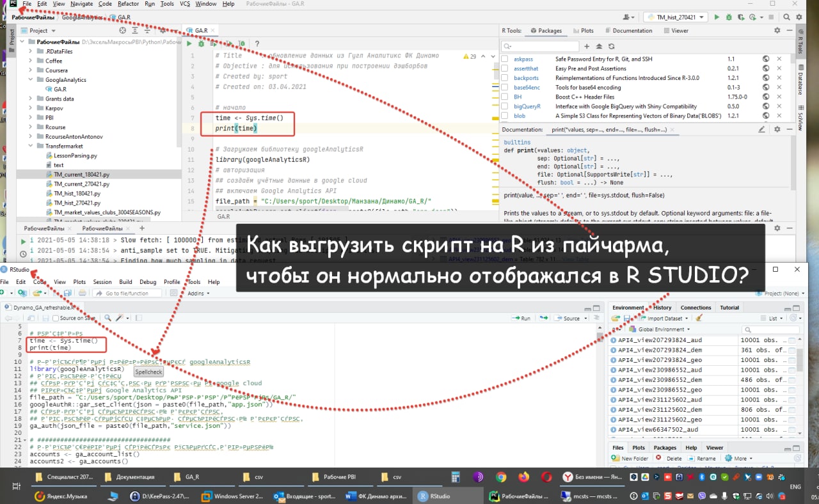
Task: Open Calculator from the Windows taskbar
Action: pyautogui.click(x=456, y=477)
